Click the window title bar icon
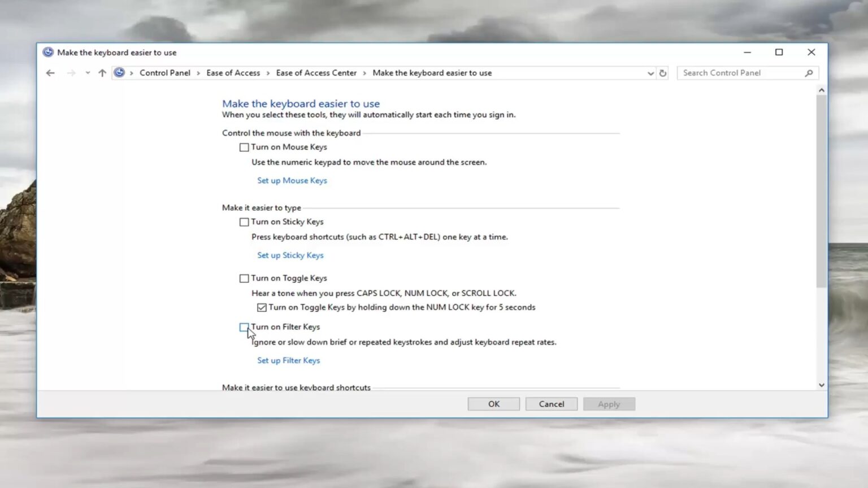The width and height of the screenshot is (868, 488). (x=48, y=53)
